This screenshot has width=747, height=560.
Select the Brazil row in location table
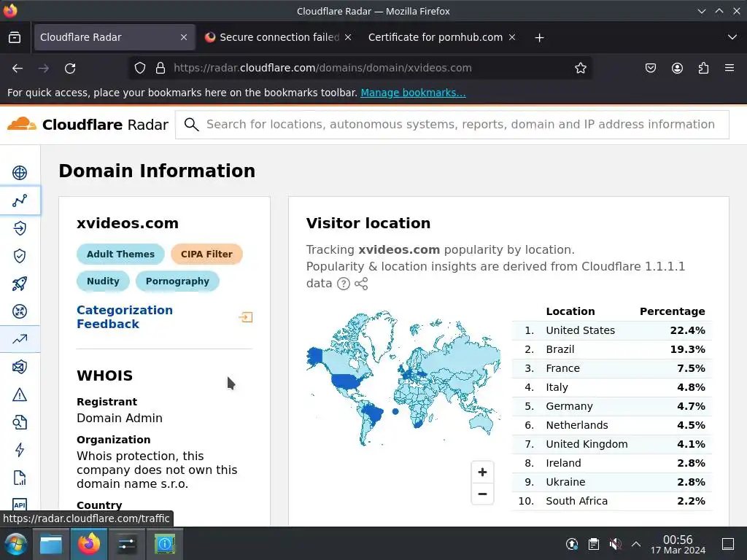tap(612, 349)
